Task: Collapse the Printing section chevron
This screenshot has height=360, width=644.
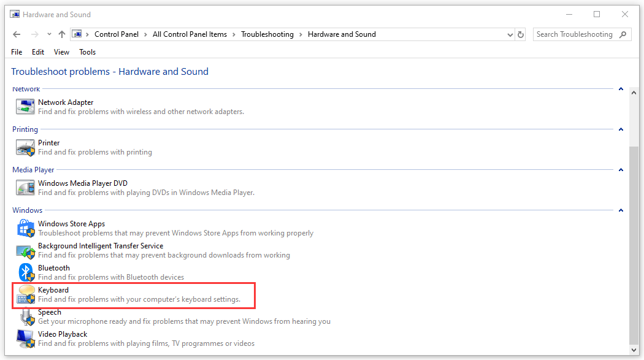Action: pos(621,129)
